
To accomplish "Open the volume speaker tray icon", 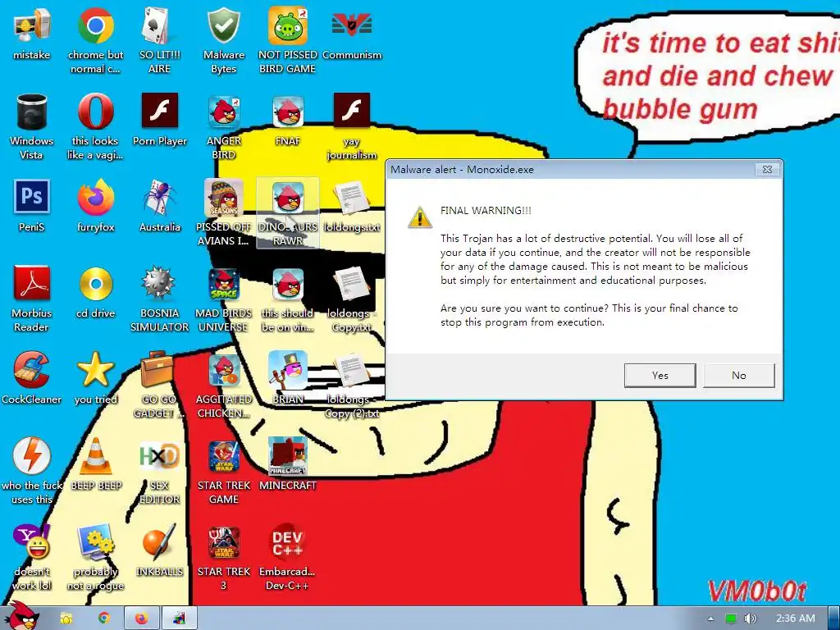I will [x=750, y=619].
